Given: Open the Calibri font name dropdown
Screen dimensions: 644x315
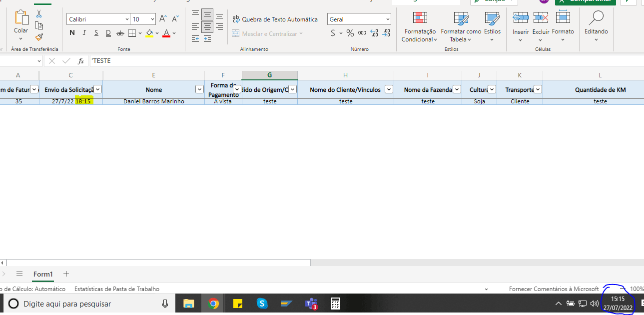Looking at the screenshot, I should coord(99,19).
